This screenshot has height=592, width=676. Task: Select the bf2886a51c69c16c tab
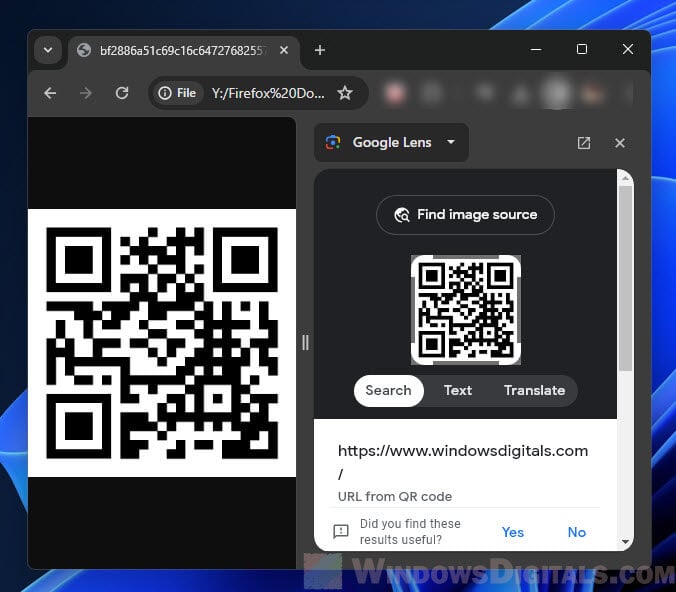(x=184, y=51)
